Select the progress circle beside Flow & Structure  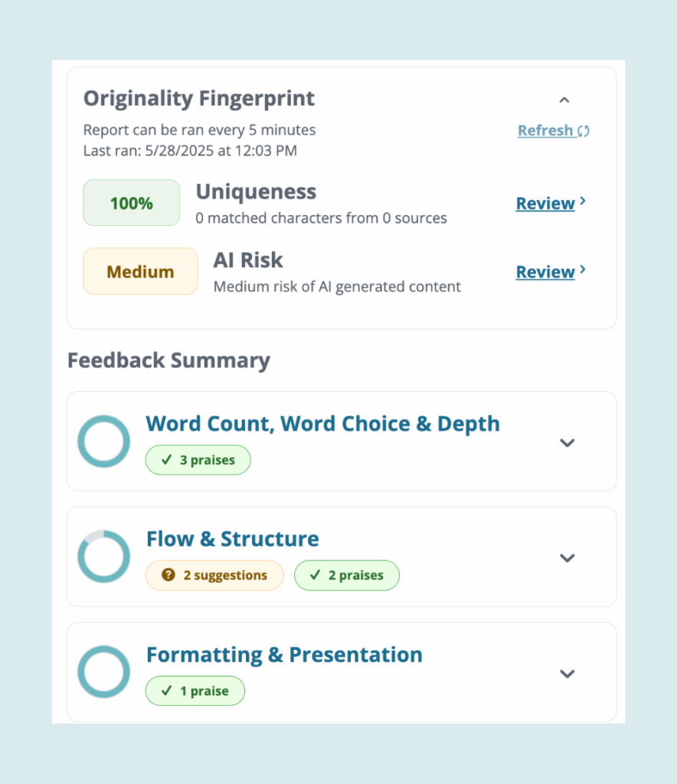[103, 557]
